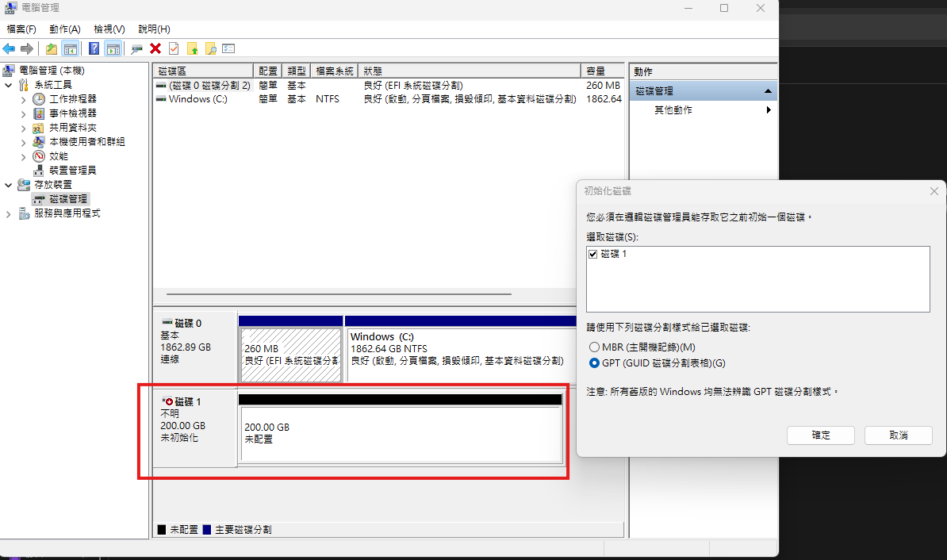Select the GPT (GUID 磁碟分割表格) radio option
This screenshot has height=560, width=947.
point(594,363)
